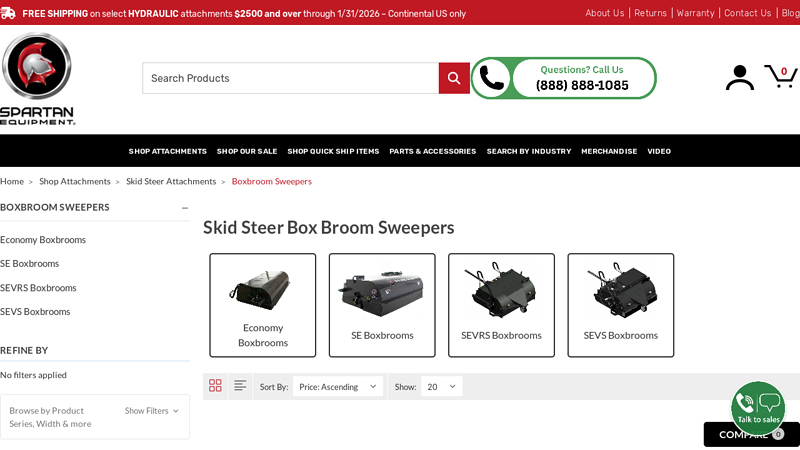Open the user account profile icon
Viewport: 800px width, 450px height.
740,78
